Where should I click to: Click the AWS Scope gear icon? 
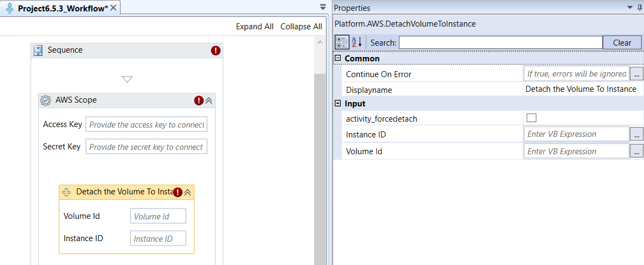tap(46, 100)
